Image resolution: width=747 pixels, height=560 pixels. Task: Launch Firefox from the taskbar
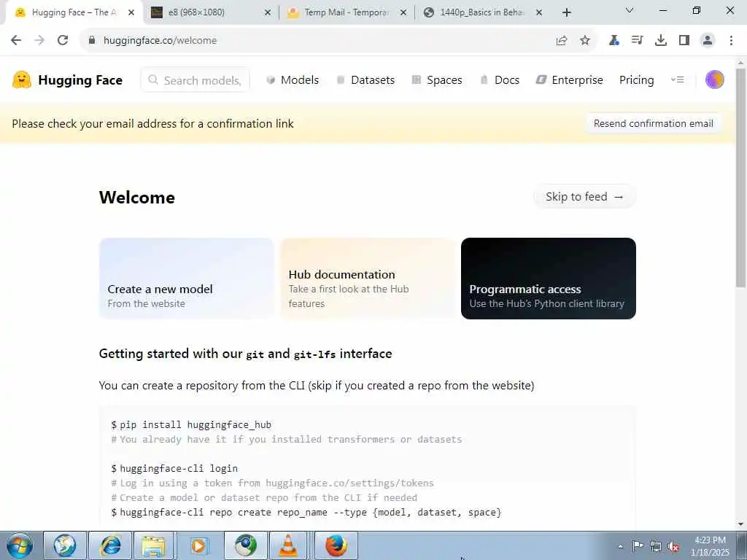click(x=336, y=545)
